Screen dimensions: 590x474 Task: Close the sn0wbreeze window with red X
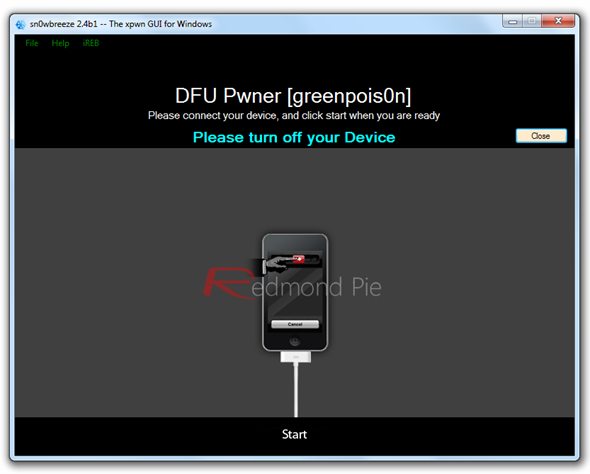(558, 21)
